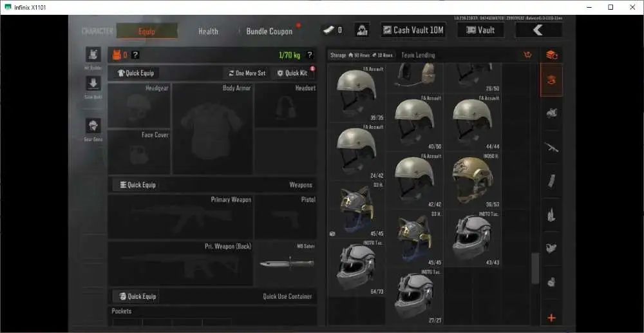Screen dimensions: 644x333
Task: Open the Vault button
Action: [x=480, y=30]
